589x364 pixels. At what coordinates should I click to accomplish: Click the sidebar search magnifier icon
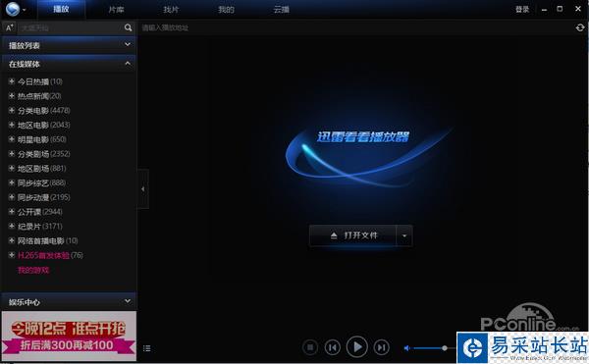(128, 27)
